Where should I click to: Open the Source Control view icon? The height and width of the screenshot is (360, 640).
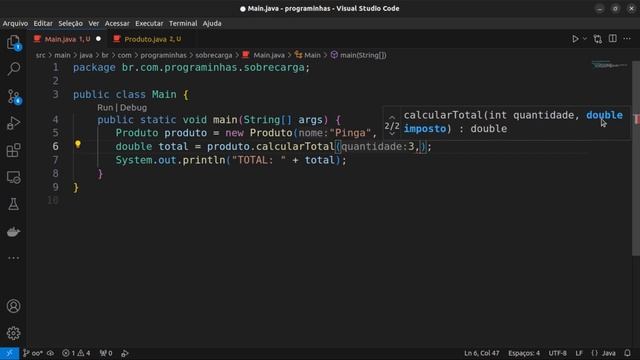pyautogui.click(x=13, y=97)
